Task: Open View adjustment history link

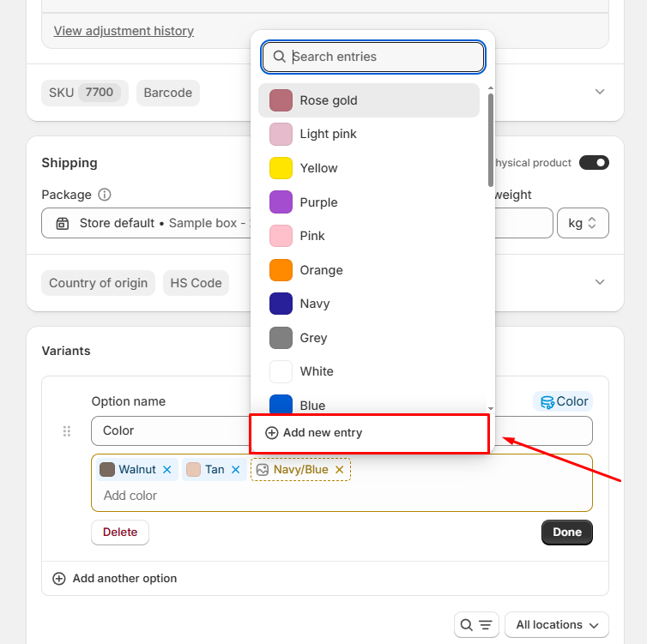Action: 124,31
